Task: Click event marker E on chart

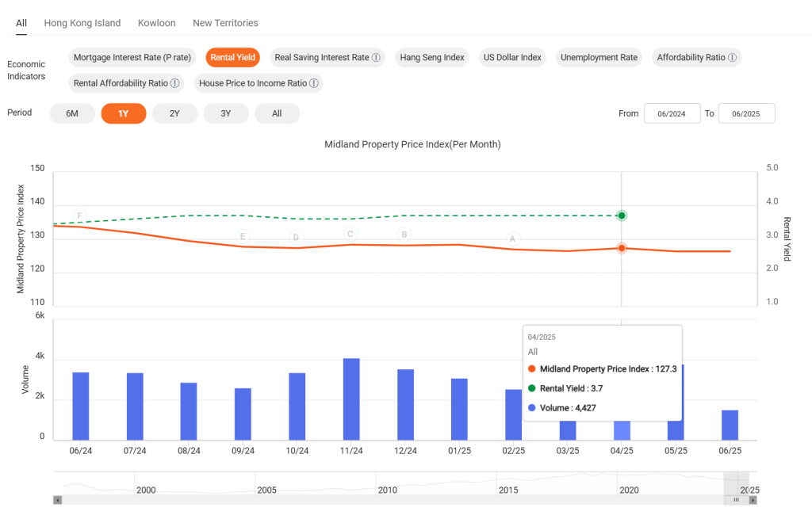Action: tap(243, 236)
